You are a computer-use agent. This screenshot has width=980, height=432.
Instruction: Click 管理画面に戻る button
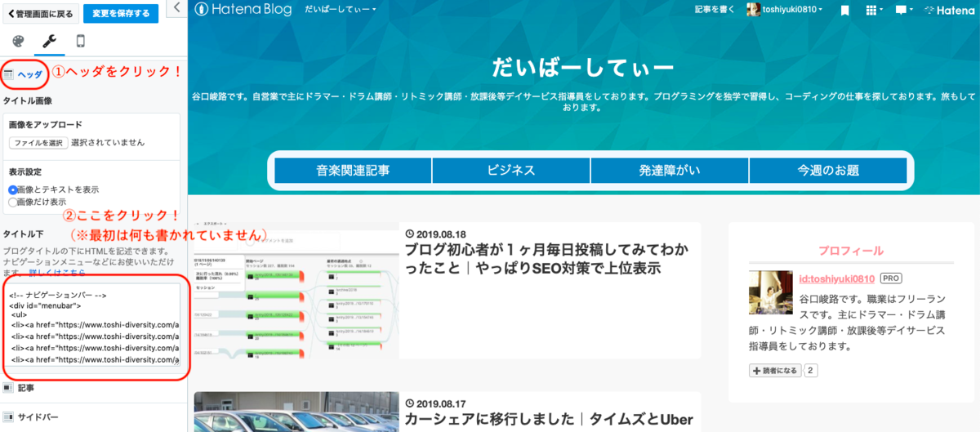pyautogui.click(x=41, y=14)
